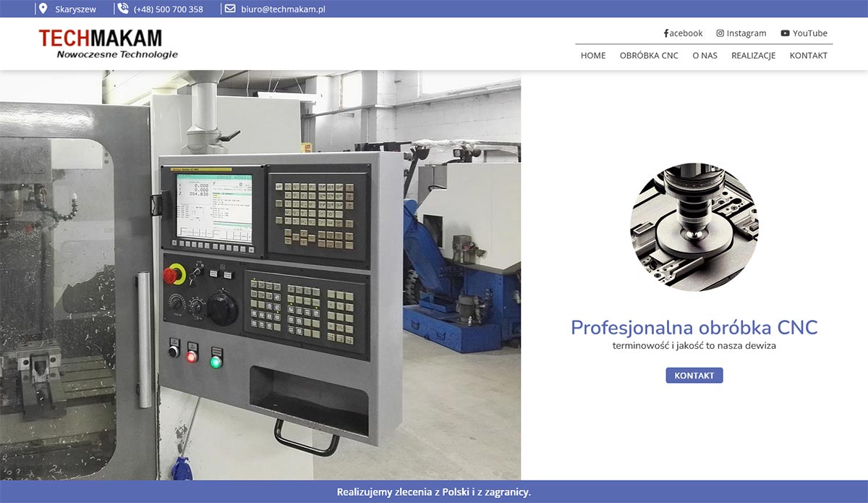
Task: Click the Skaryszew location text
Action: tap(75, 9)
